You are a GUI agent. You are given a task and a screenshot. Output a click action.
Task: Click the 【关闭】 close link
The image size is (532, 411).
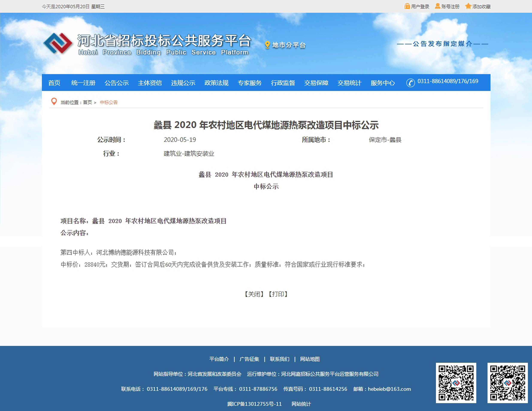click(x=254, y=294)
